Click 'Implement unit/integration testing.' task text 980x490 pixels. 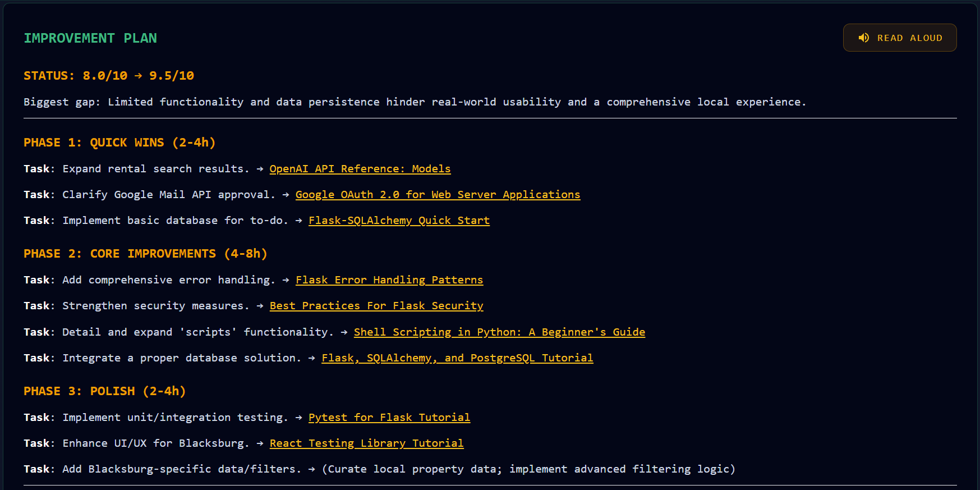tap(176, 418)
